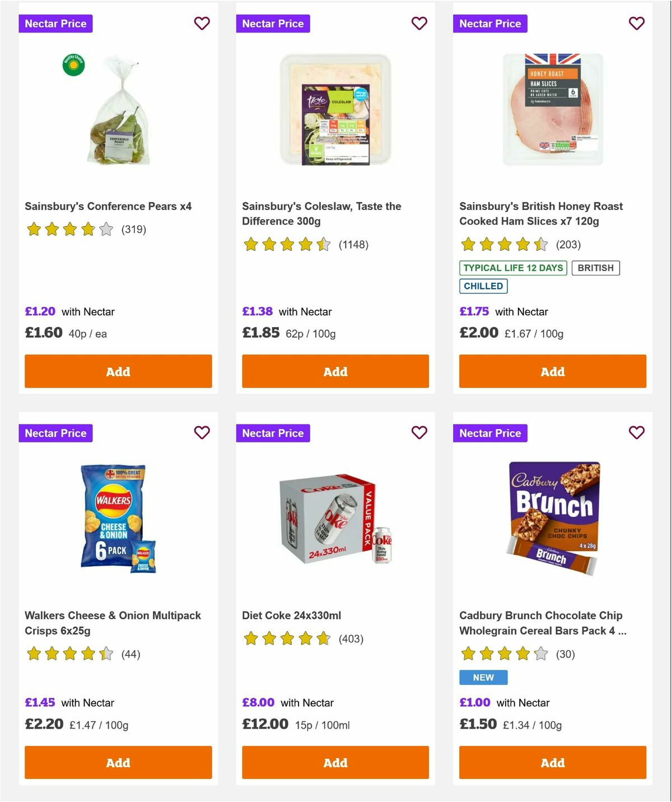Click the Nectar Price label on pears
Screen dimensions: 672x802
click(55, 24)
